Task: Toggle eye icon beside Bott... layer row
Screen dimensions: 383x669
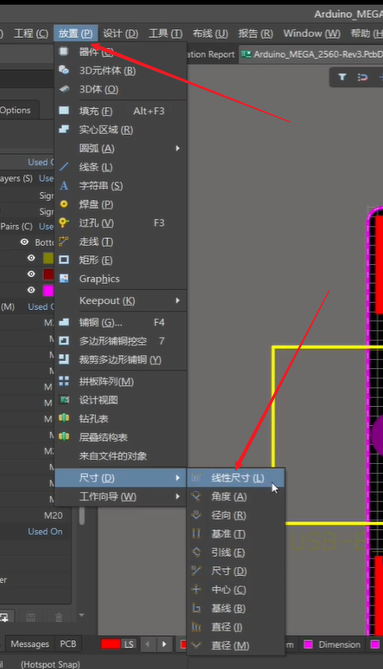Action: point(24,242)
